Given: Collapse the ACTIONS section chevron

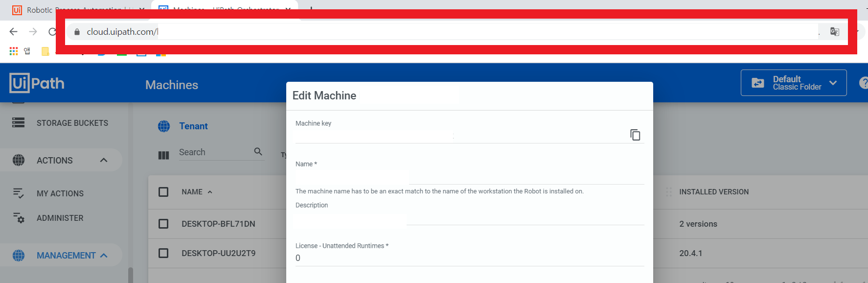Looking at the screenshot, I should pyautogui.click(x=104, y=160).
